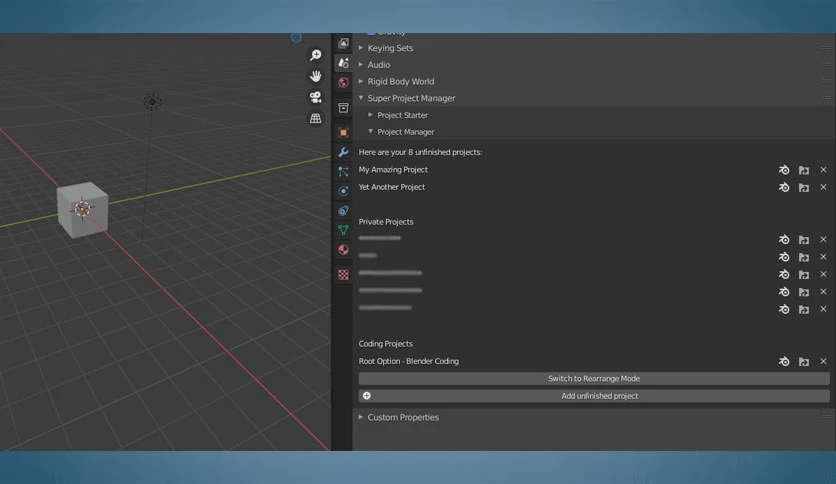Open the Output properties tab
The image size is (836, 484).
343,43
